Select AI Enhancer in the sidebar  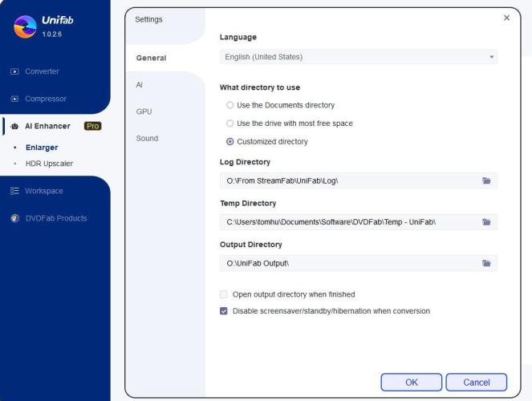pos(48,126)
